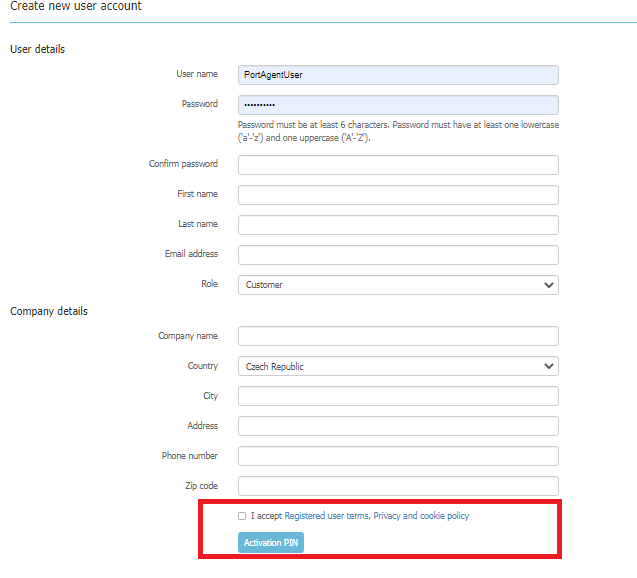The image size is (637, 578).
Task: Select the Phone number field
Action: pos(398,456)
